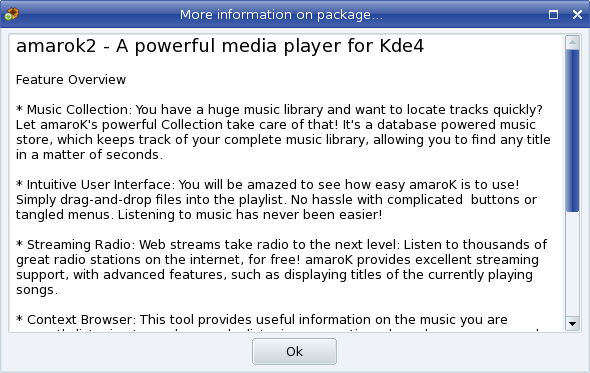Click the blue vertical scrollbar thumb
590x373 pixels.
(x=572, y=130)
